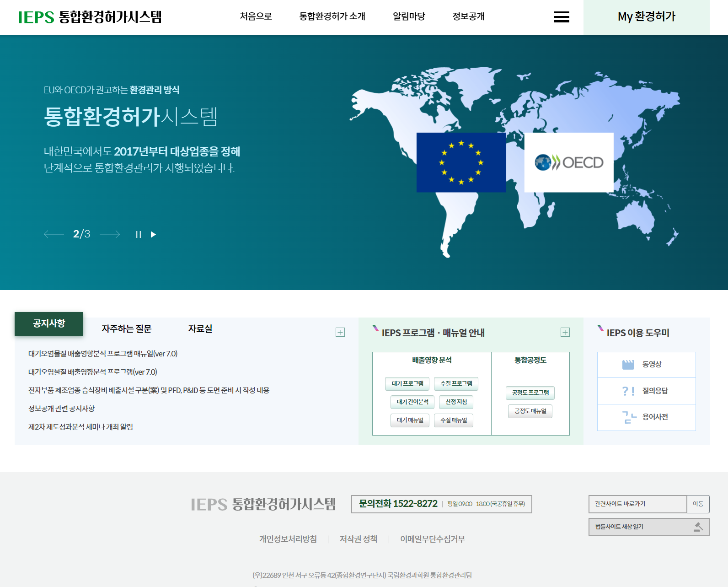Click the 이동 go button
Viewport: 728px width, 587px height.
(x=698, y=504)
